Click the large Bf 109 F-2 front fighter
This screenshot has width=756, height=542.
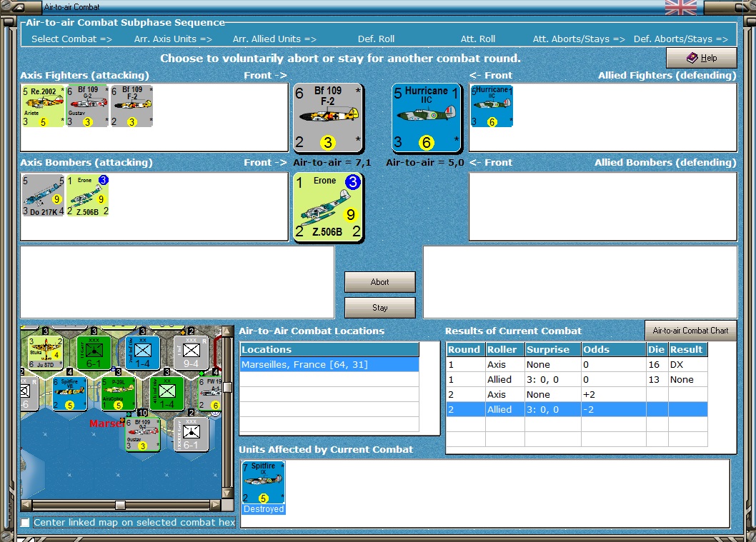point(329,118)
